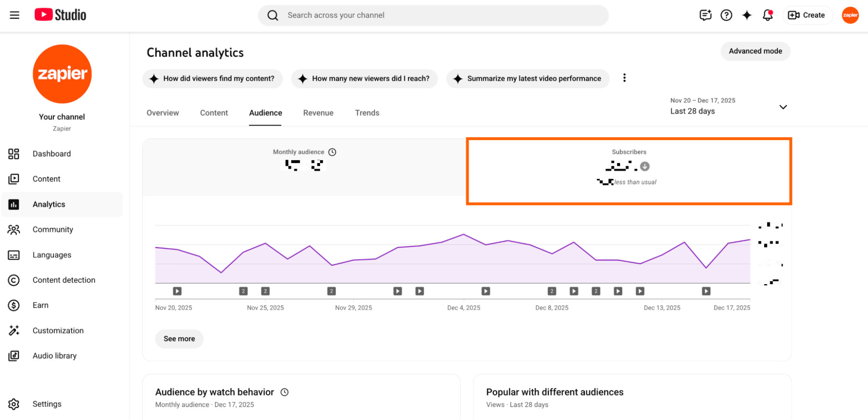This screenshot has width=868, height=420.
Task: Click the zapier channel avatar
Action: pos(850,15)
